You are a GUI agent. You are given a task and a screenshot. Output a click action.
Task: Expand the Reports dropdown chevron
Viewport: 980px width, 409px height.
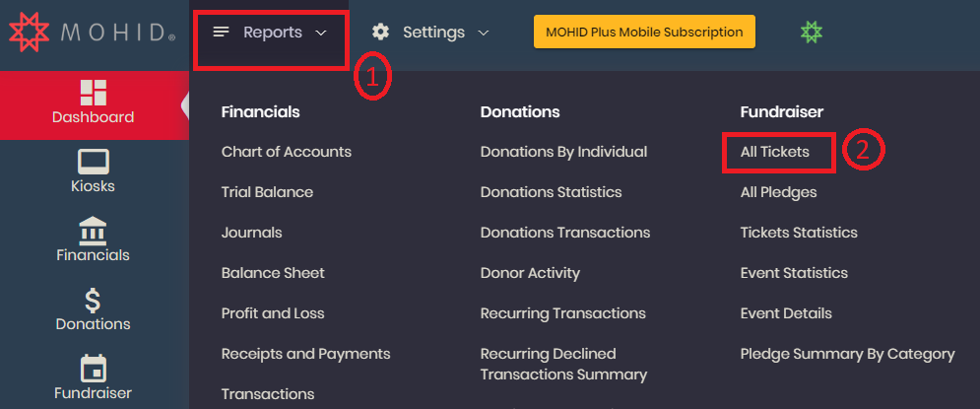[321, 33]
